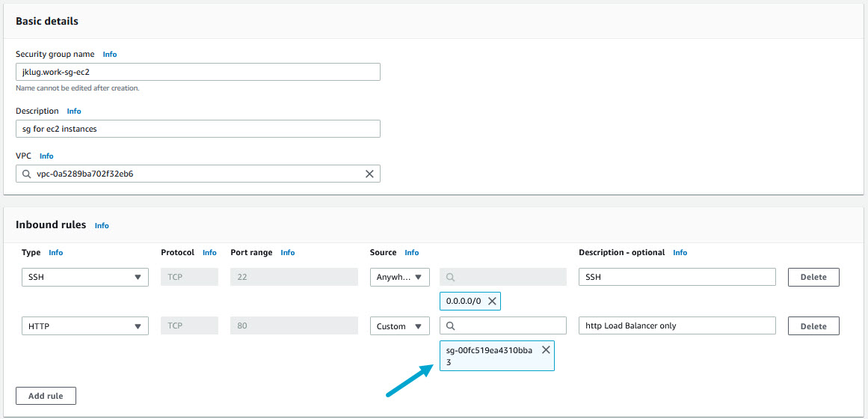Open the HTTP rule Type dropdown
This screenshot has width=868, height=419.
(x=84, y=326)
